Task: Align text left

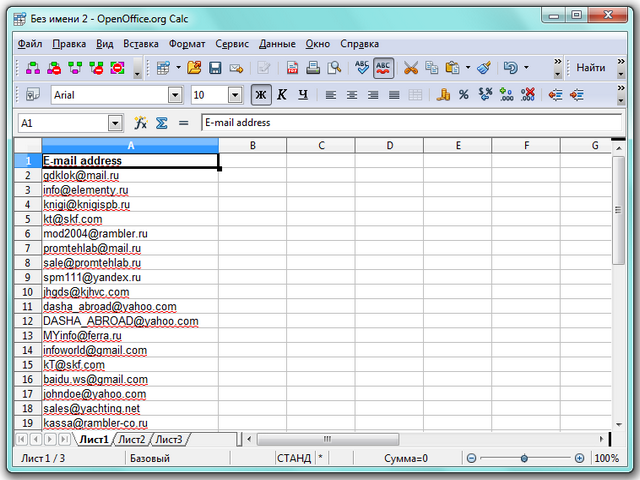Action: [331, 95]
